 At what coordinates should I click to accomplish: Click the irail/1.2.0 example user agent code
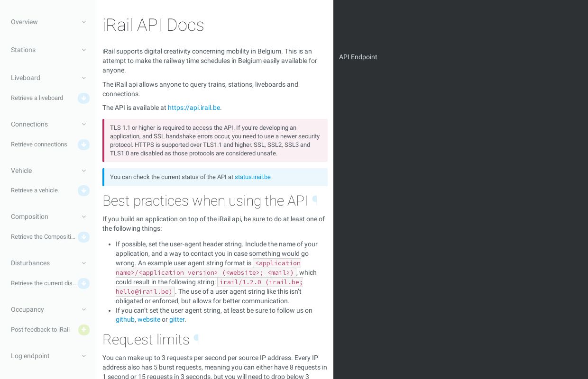point(209,287)
